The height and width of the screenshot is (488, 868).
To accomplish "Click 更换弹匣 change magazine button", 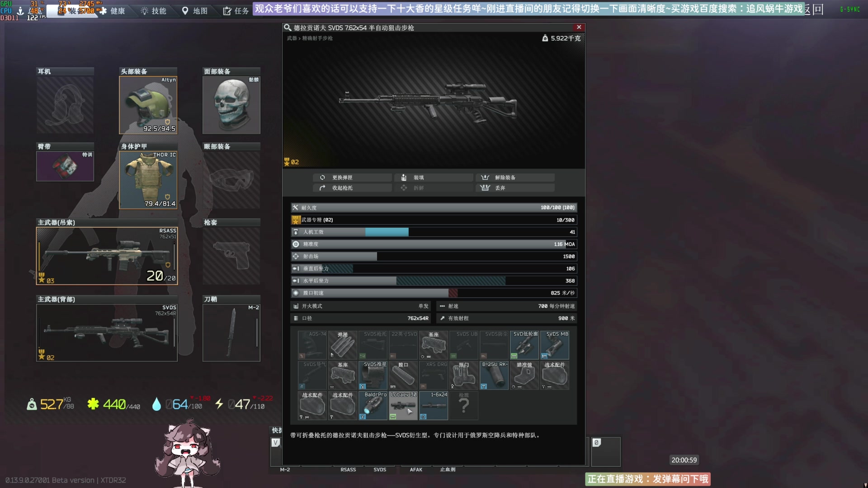I will point(352,178).
